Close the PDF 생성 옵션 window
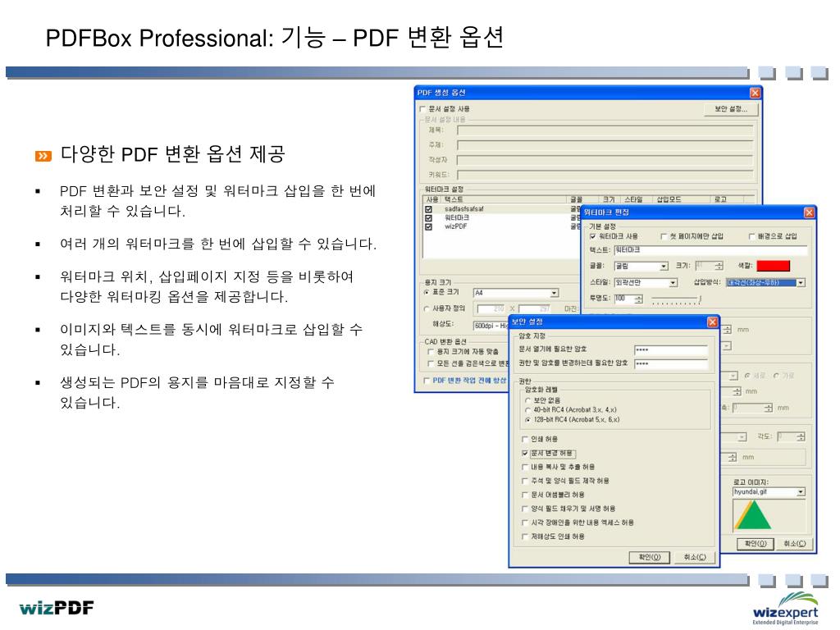Viewport: 840px width, 630px height. point(755,93)
